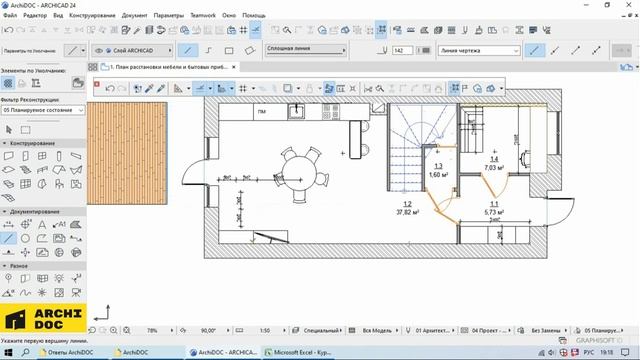Select the Wall tool
640x360 pixels.
[x=8, y=156]
